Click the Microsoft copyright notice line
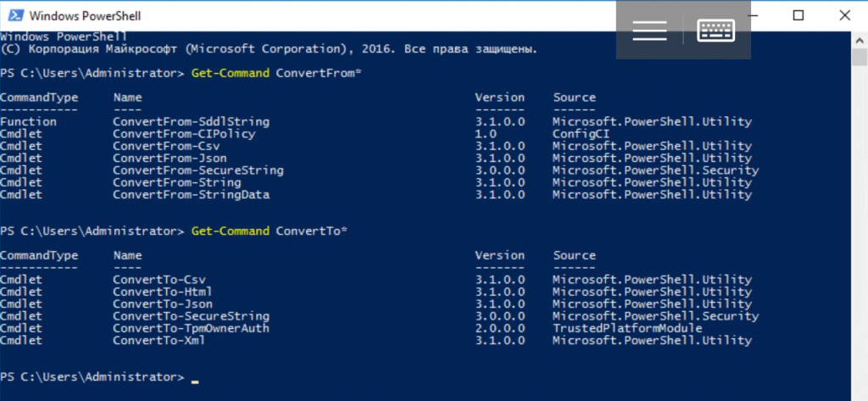Viewport: 868px width, 401px height. 269,48
